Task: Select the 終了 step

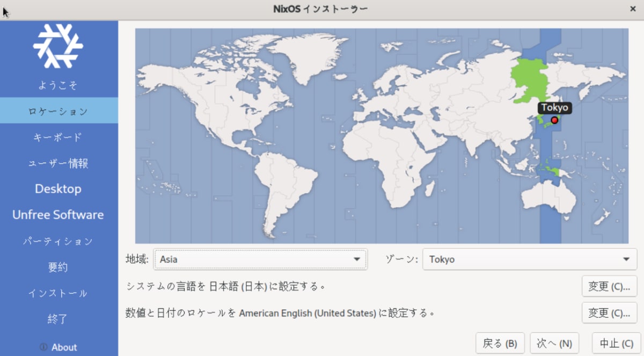Action: click(58, 319)
